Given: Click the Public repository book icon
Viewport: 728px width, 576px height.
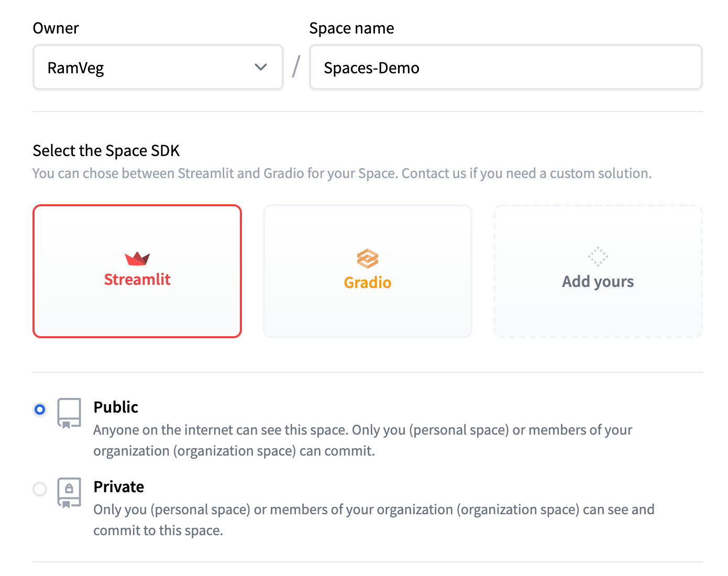Looking at the screenshot, I should tap(69, 413).
